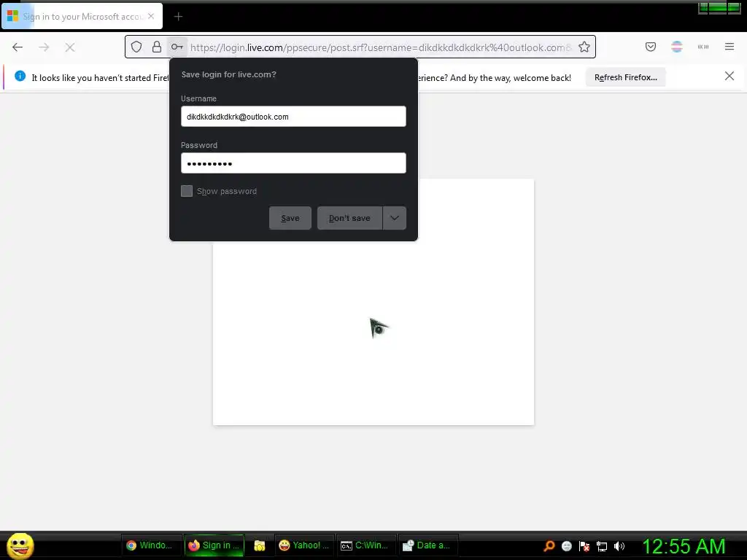
Task: Open the network tray icon
Action: pyautogui.click(x=602, y=546)
